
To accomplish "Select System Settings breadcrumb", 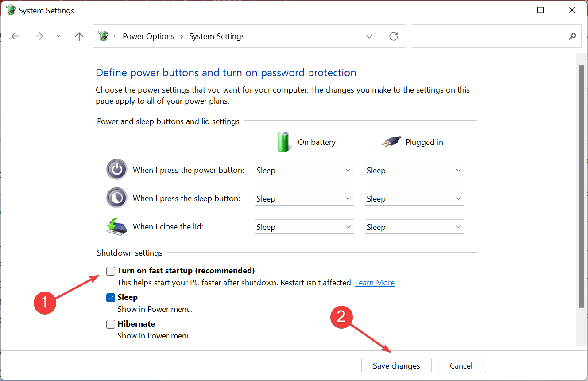I will pyautogui.click(x=217, y=36).
